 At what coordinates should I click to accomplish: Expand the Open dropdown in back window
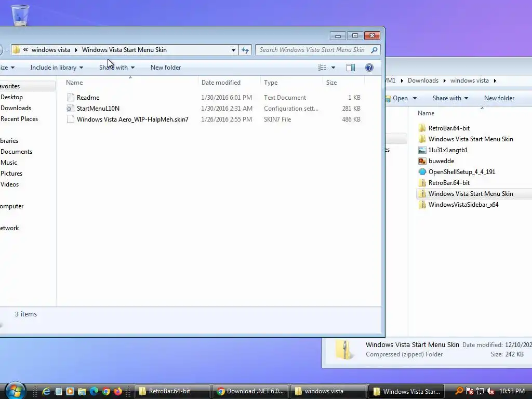(x=415, y=98)
